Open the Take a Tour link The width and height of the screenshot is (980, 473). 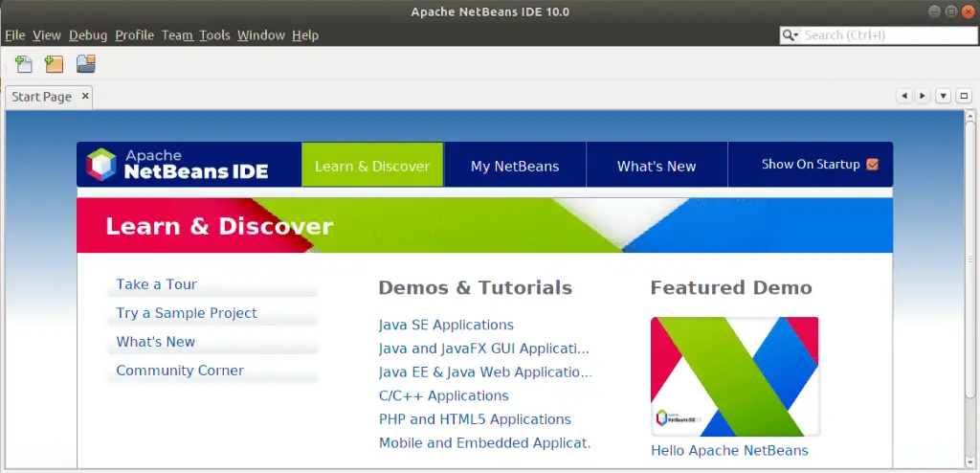click(156, 284)
